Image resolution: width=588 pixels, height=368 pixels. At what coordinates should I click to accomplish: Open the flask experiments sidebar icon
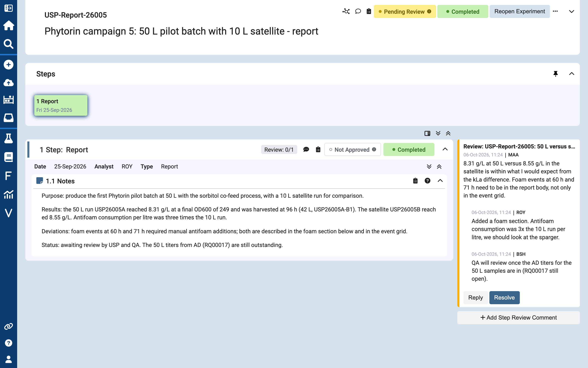[x=9, y=138]
